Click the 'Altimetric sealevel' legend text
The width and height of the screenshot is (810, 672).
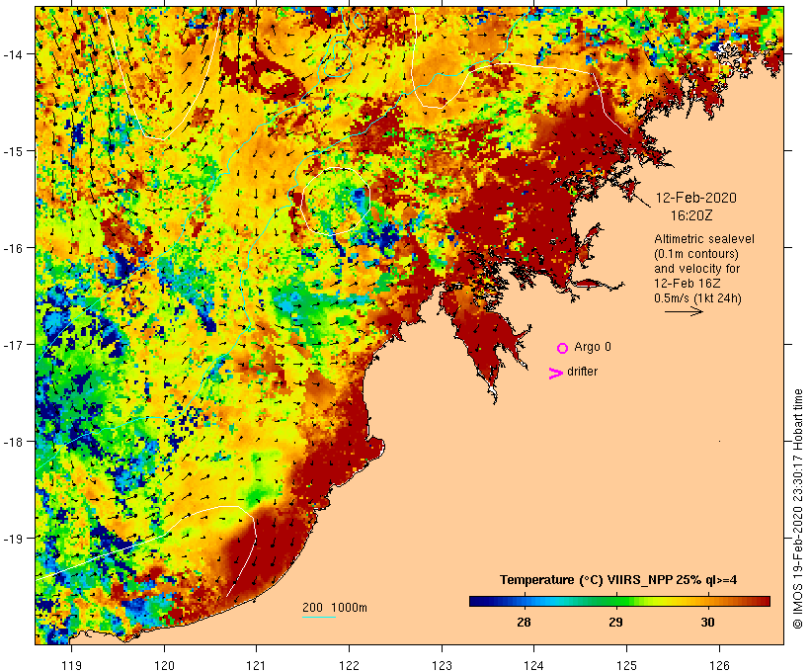[x=704, y=239]
